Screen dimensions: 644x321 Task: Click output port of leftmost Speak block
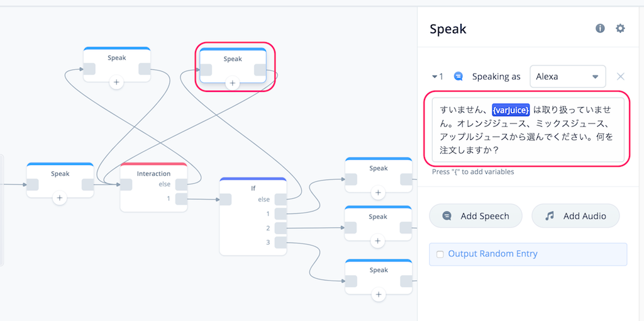(x=88, y=184)
